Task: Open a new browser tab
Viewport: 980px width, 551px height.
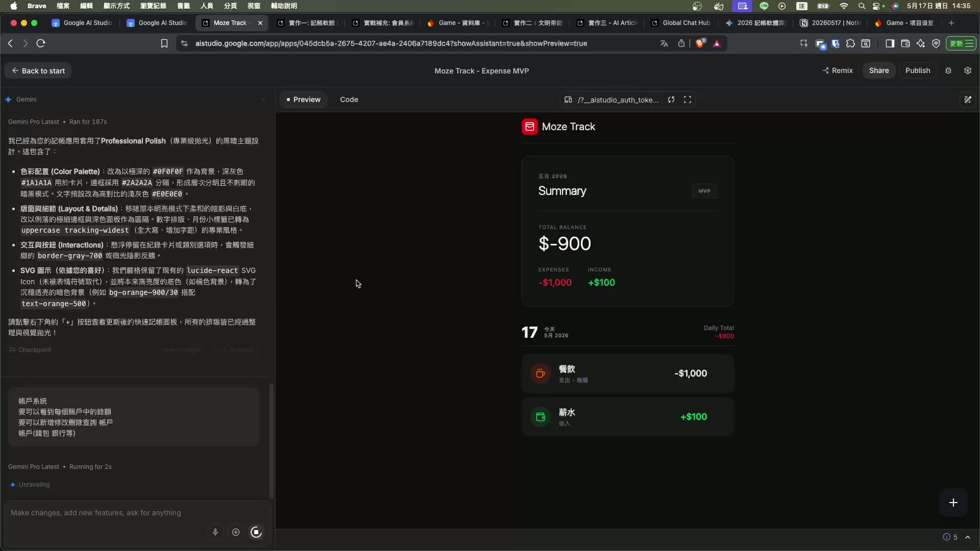Action: (951, 23)
